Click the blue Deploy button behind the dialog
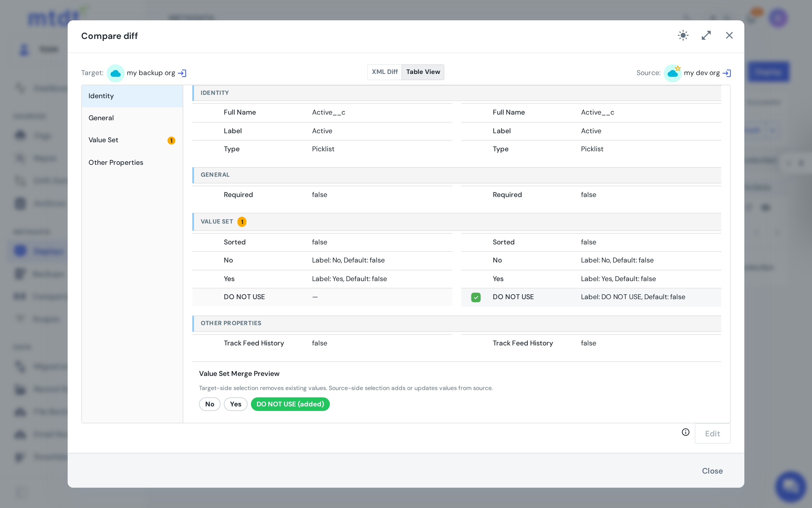812x508 pixels. click(x=768, y=72)
